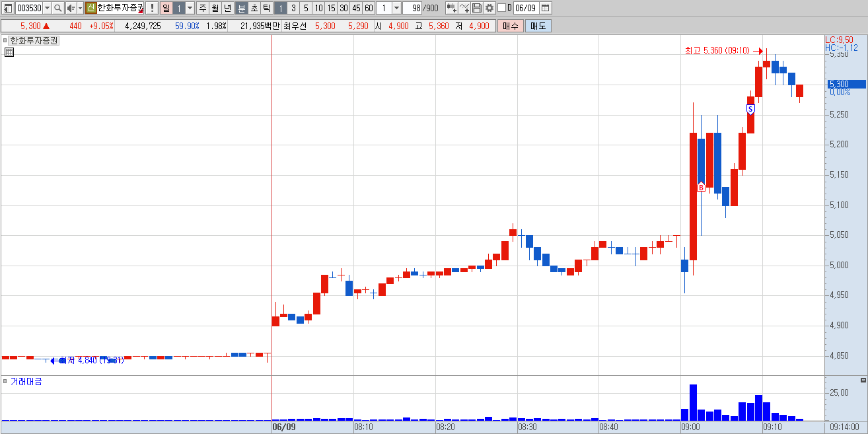Expand the interval value dropdown before 98/900

pos(396,8)
